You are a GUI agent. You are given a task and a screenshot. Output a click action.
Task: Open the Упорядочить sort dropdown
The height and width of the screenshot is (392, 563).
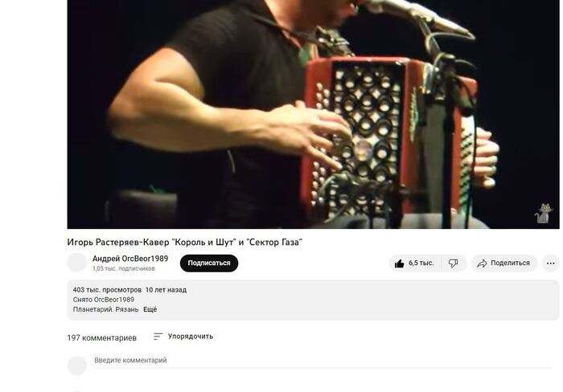[183, 337]
